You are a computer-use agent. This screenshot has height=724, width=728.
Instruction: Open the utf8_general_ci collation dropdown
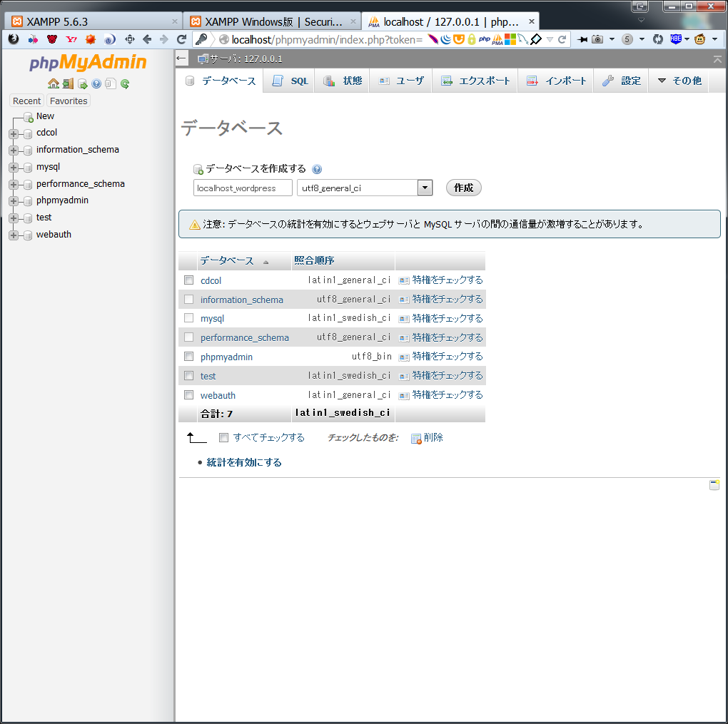[x=365, y=188]
